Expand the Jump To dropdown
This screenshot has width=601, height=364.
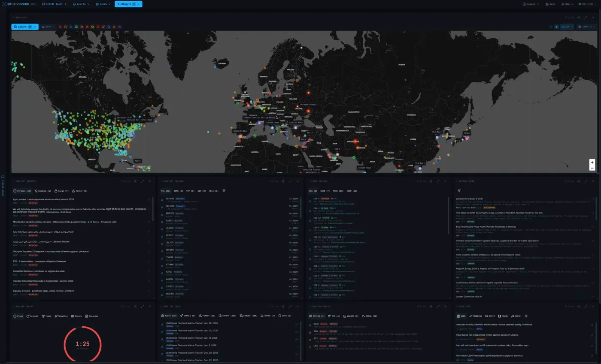(587, 27)
